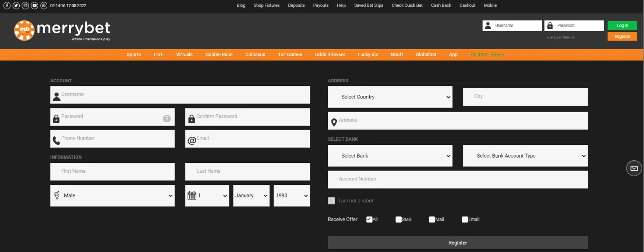Click the @ email icon
The image size is (644, 252).
[192, 141]
